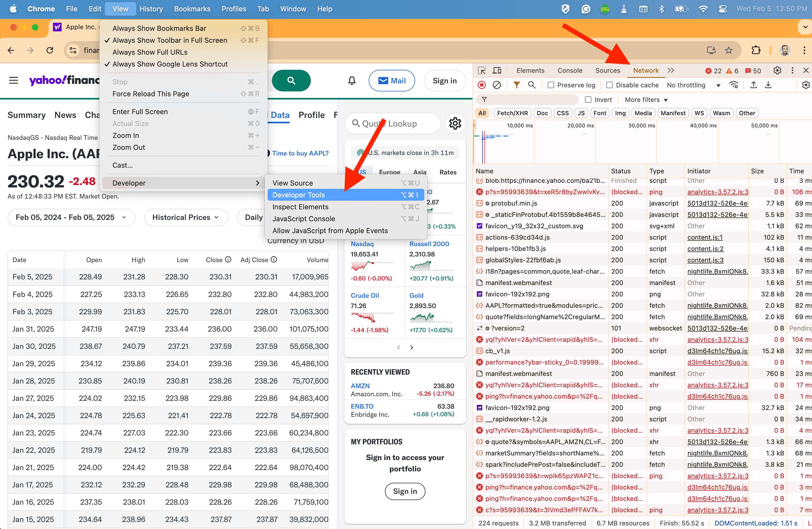Go back to previous page
The height and width of the screenshot is (529, 812).
click(x=11, y=51)
